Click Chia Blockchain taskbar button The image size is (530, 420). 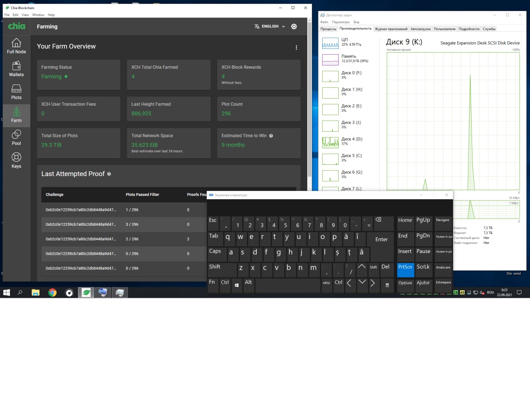86,292
